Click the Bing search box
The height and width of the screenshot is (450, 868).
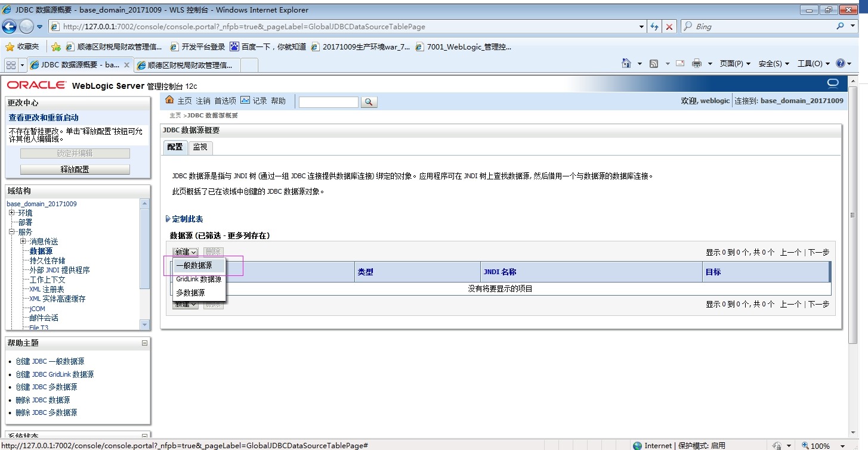(x=756, y=26)
